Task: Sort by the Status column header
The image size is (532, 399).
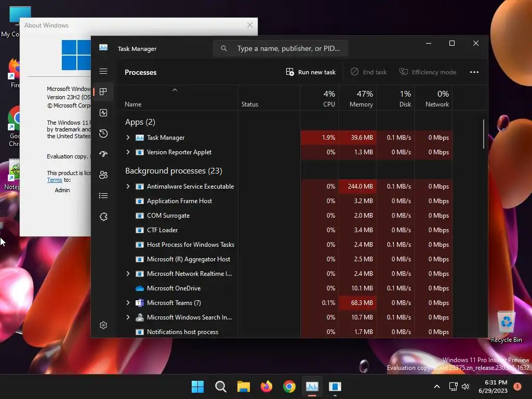Action: pyautogui.click(x=270, y=98)
